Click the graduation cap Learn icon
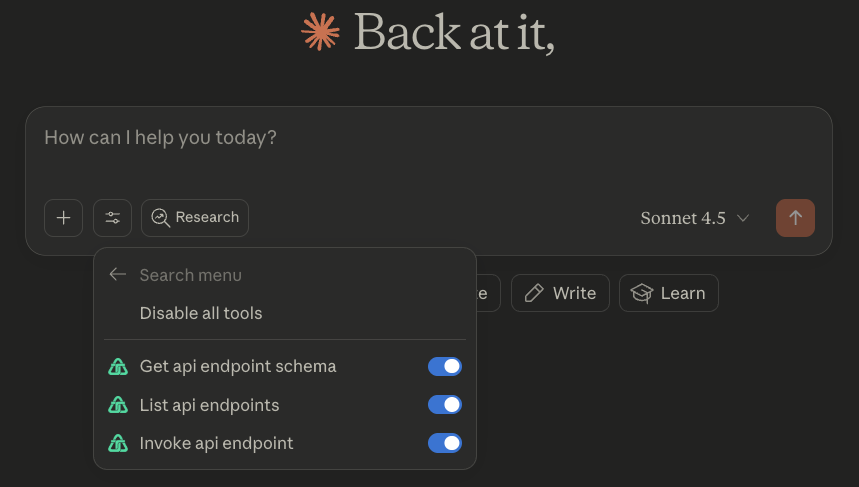Image resolution: width=859 pixels, height=487 pixels. coord(642,293)
